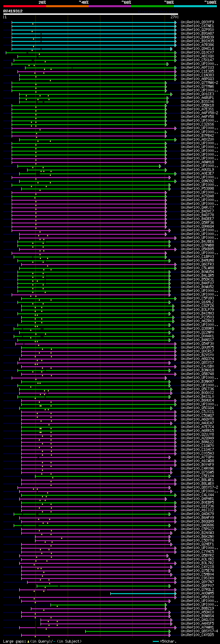Image resolution: width=220 pixels, height=644 pixels.
Task: Click the cyan ~100% identity legend segment
Action: pyautogui.click(x=195, y=6)
